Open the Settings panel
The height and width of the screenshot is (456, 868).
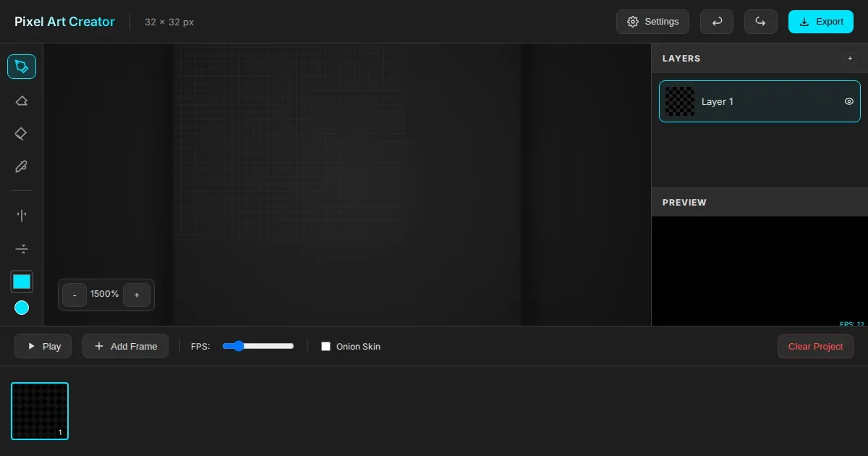click(x=652, y=22)
